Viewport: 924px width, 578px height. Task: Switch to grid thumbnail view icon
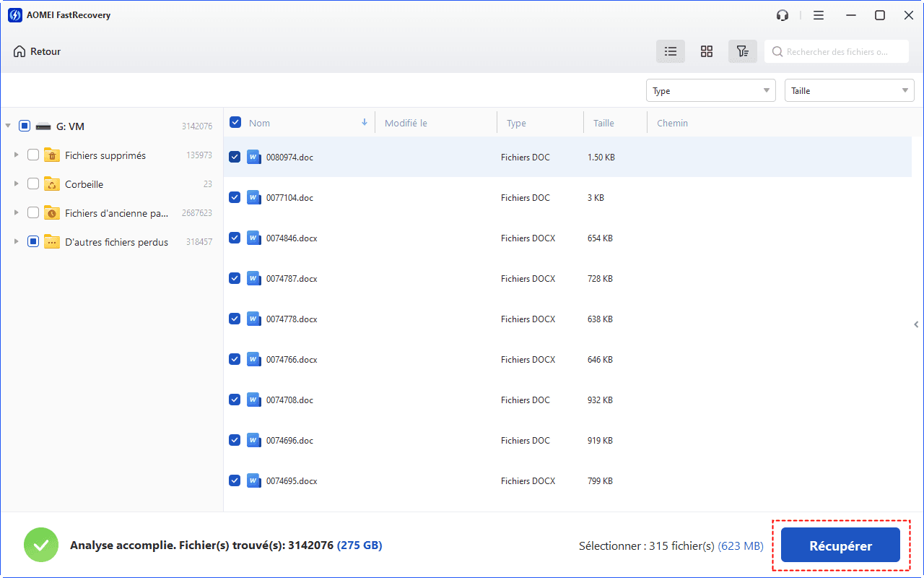coord(707,51)
